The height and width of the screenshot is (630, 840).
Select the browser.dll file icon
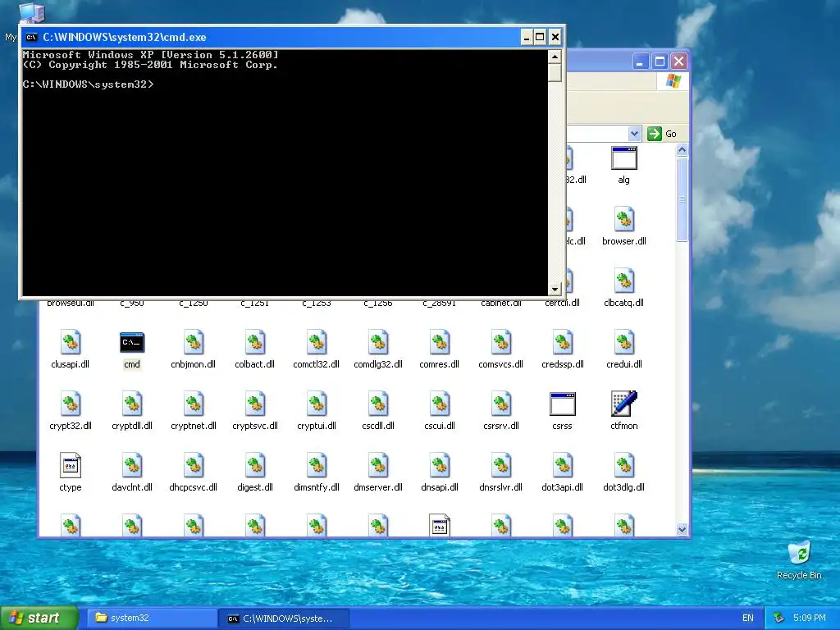pyautogui.click(x=624, y=220)
